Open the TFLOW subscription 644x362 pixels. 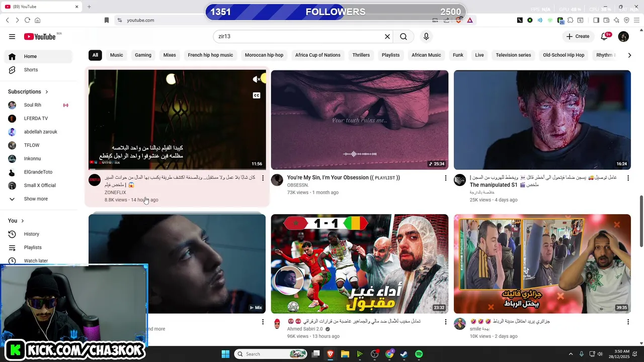click(38, 145)
